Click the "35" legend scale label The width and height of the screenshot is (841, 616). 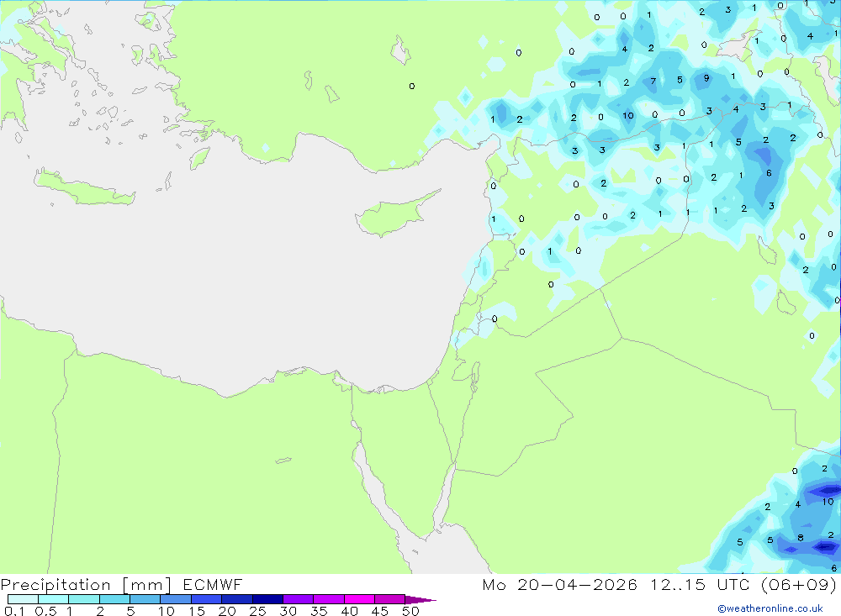coord(319,611)
